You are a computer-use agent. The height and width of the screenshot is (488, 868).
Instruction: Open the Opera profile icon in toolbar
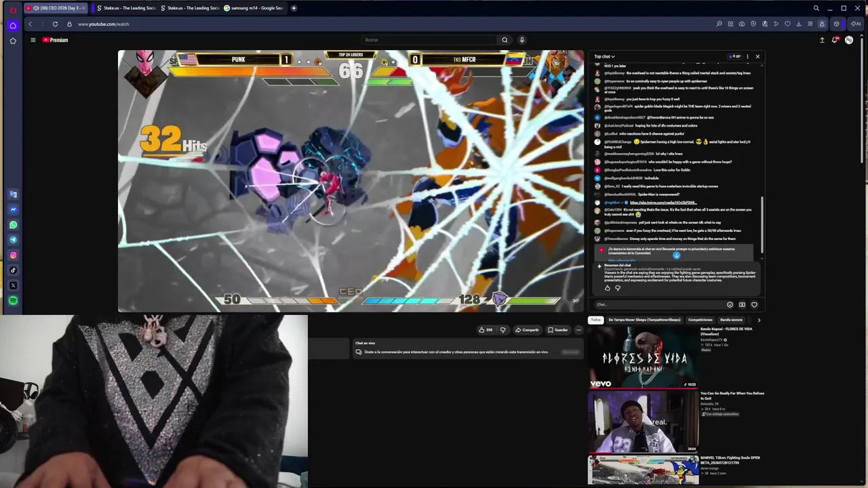[x=822, y=24]
